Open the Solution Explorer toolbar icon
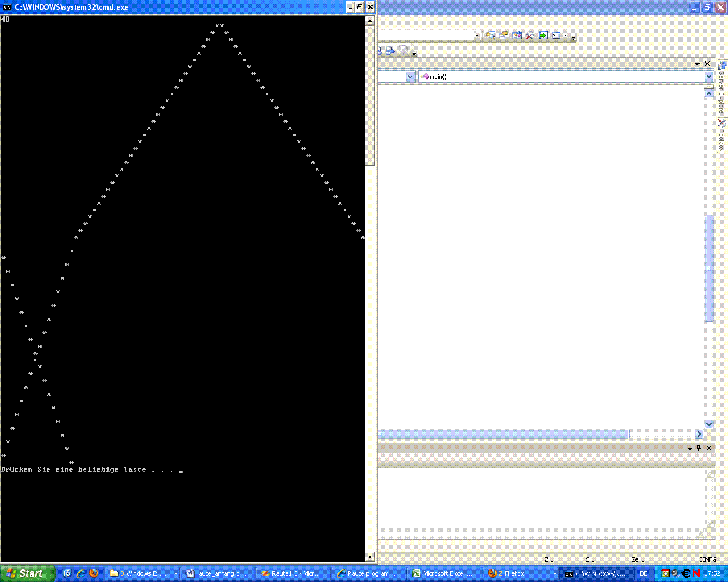728x582 pixels. click(x=490, y=35)
